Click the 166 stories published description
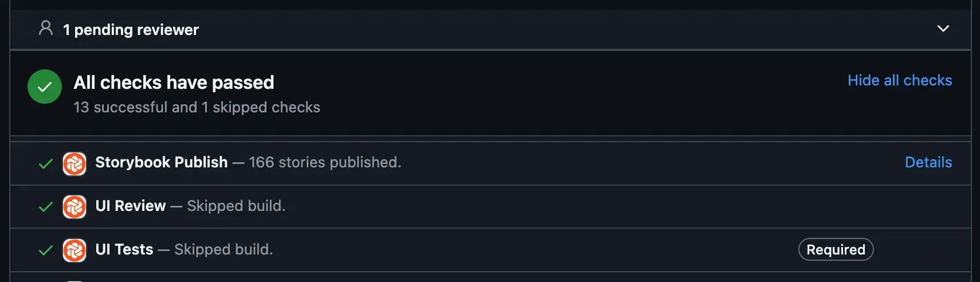The image size is (980, 282). [325, 162]
